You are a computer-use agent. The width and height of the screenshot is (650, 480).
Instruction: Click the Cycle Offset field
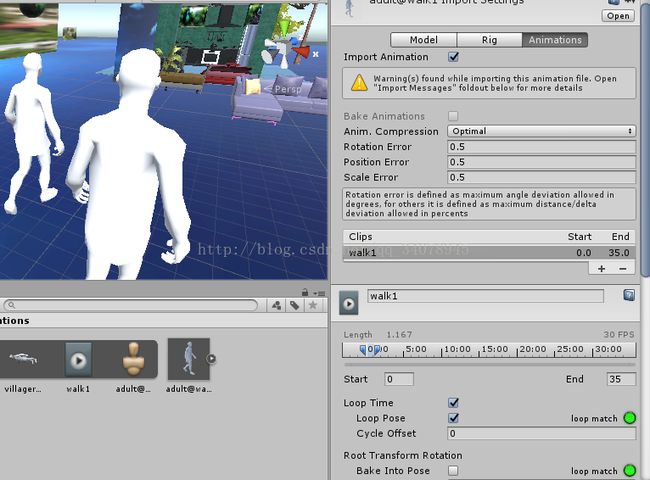click(x=541, y=434)
